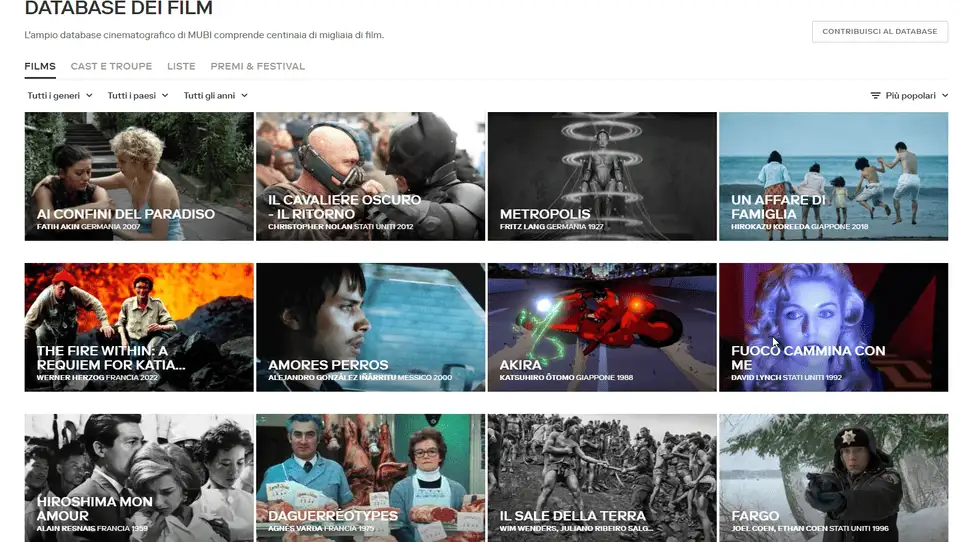Click Fatih Akin Germania 2007 credit line
Image resolution: width=960 pixels, height=542 pixels.
pos(88,227)
